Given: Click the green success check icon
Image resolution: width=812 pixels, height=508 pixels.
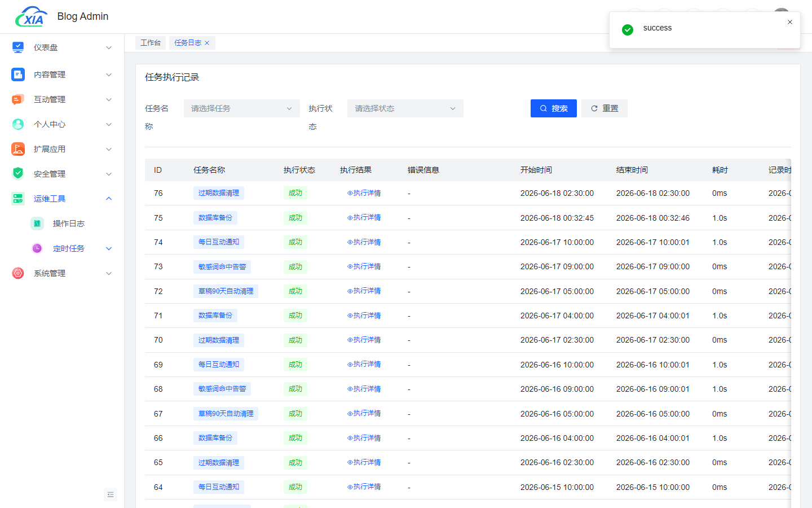Looking at the screenshot, I should tap(628, 30).
